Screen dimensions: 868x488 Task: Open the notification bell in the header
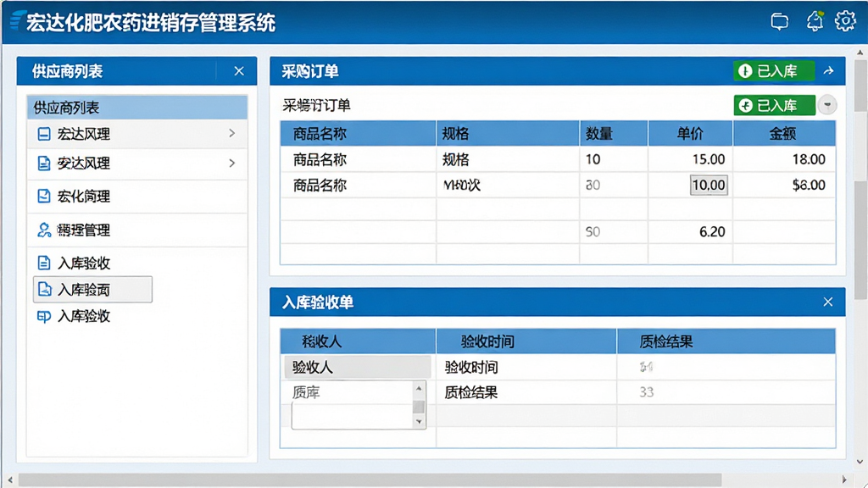[x=815, y=21]
